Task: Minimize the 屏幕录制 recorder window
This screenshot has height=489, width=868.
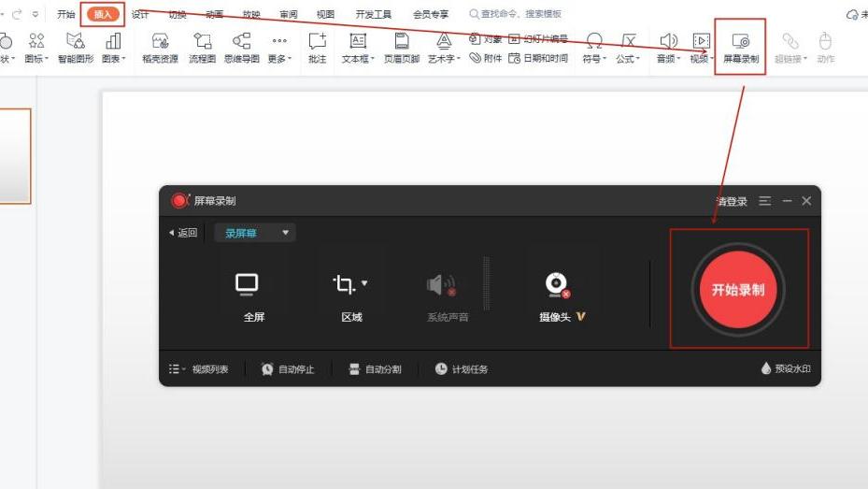Action: 787,201
